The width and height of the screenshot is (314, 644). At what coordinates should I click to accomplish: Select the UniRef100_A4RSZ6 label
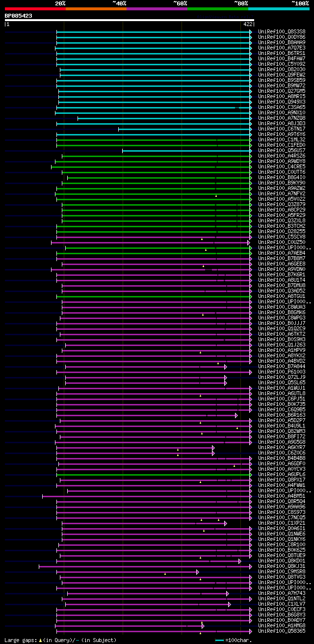click(282, 156)
